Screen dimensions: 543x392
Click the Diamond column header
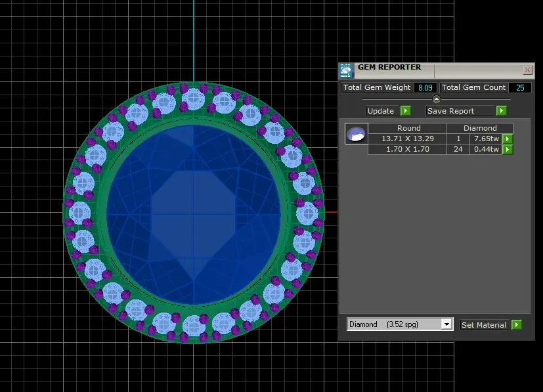479,128
